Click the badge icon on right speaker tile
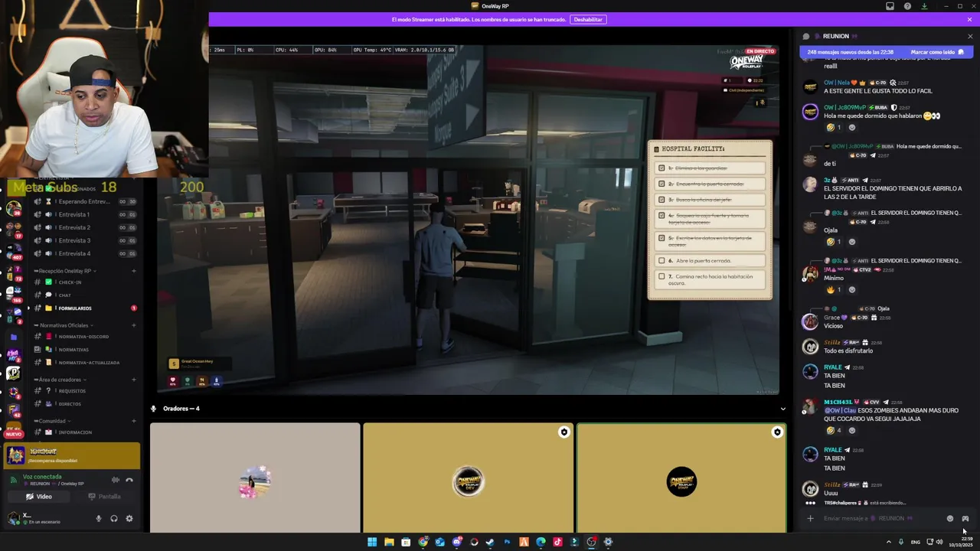Screen dimensions: 980x551 click(777, 432)
